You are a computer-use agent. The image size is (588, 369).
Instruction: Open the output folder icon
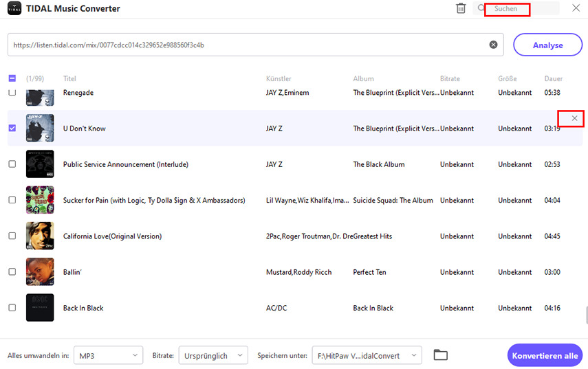441,355
